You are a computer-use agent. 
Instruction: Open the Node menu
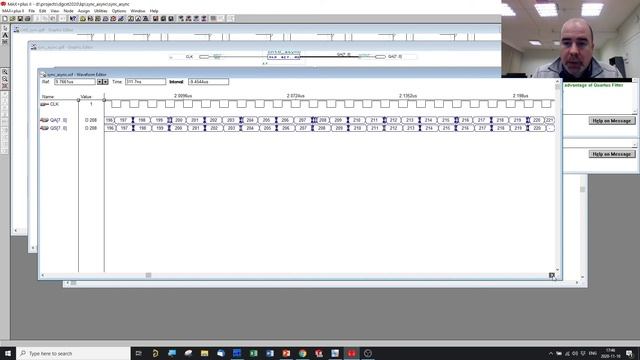coord(68,11)
